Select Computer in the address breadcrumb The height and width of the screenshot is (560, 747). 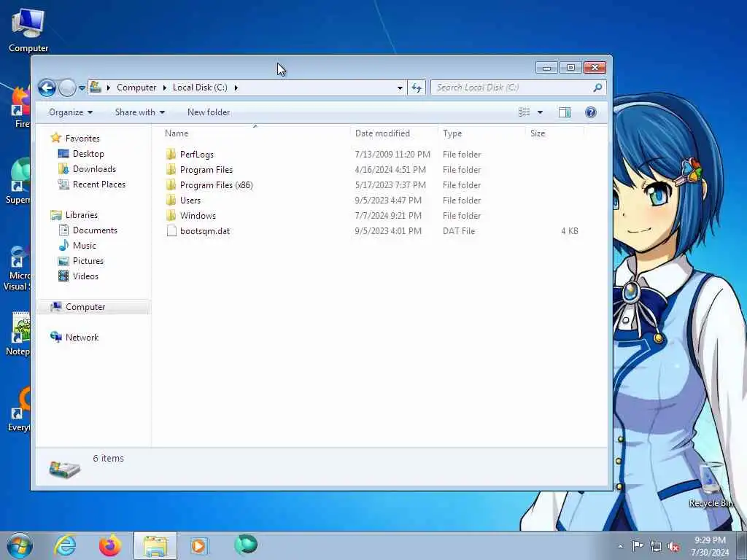[x=136, y=87]
